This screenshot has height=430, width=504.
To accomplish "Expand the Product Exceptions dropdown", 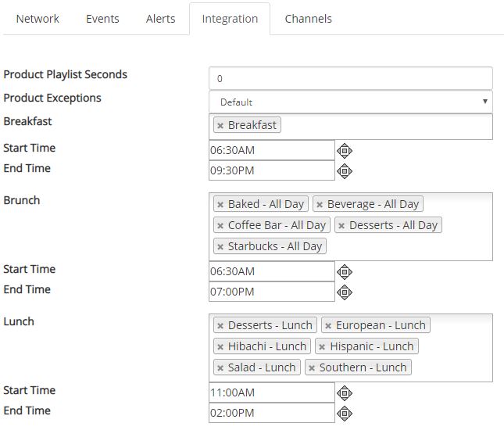I will [x=351, y=102].
